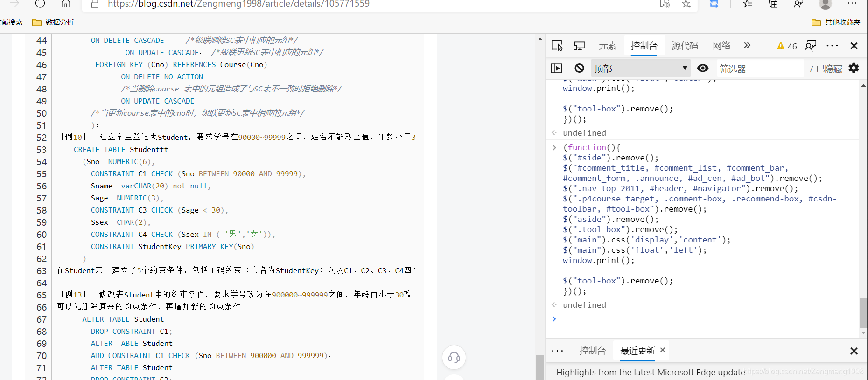
Task: Open the 元素 (Elements) tab
Action: point(608,46)
